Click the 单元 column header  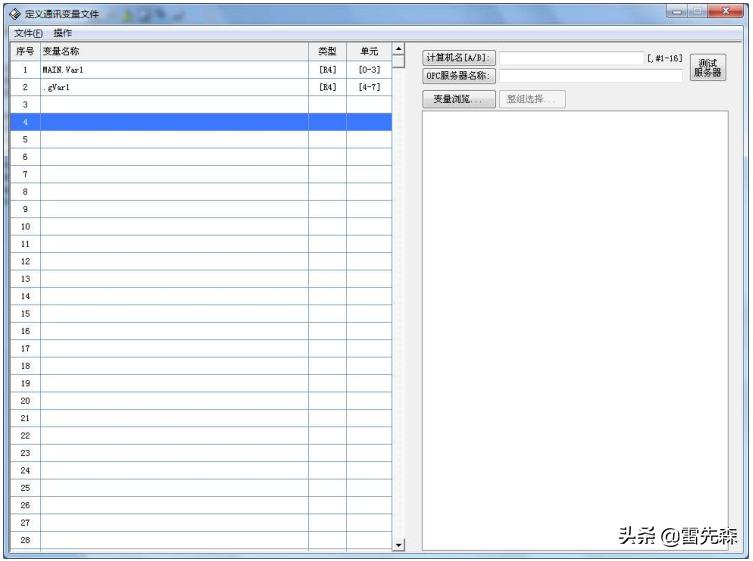point(369,51)
